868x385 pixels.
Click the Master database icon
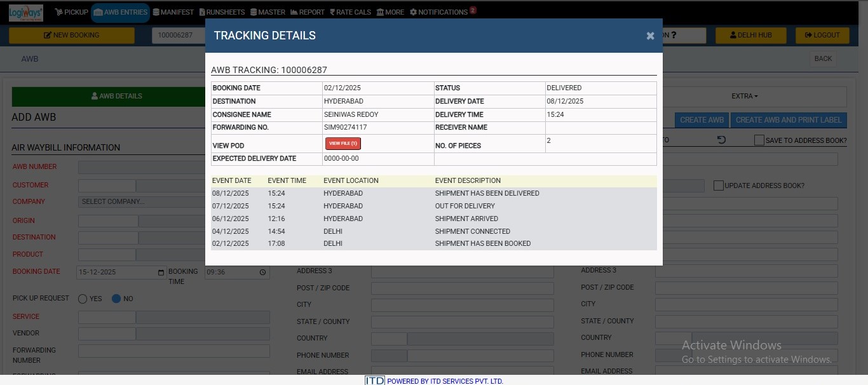[254, 12]
